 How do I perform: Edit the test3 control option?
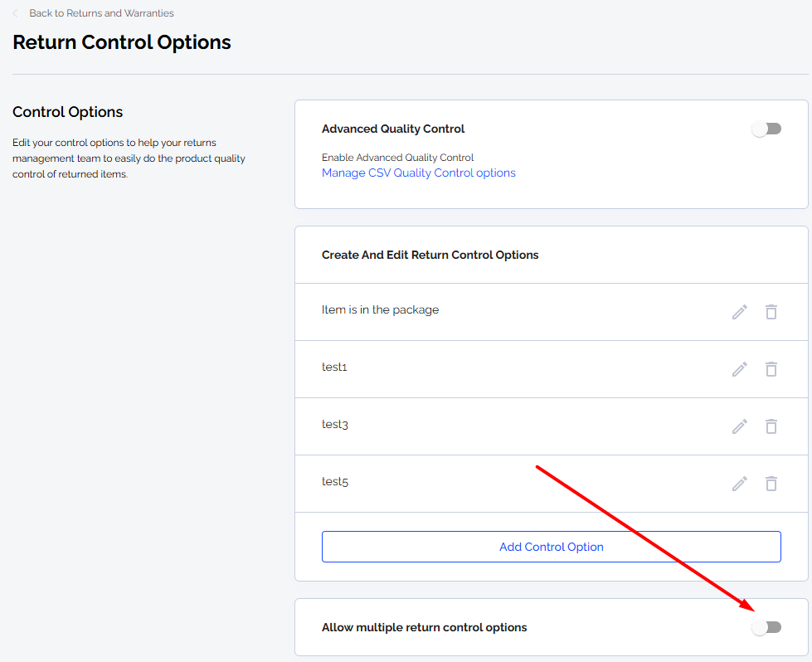740,426
